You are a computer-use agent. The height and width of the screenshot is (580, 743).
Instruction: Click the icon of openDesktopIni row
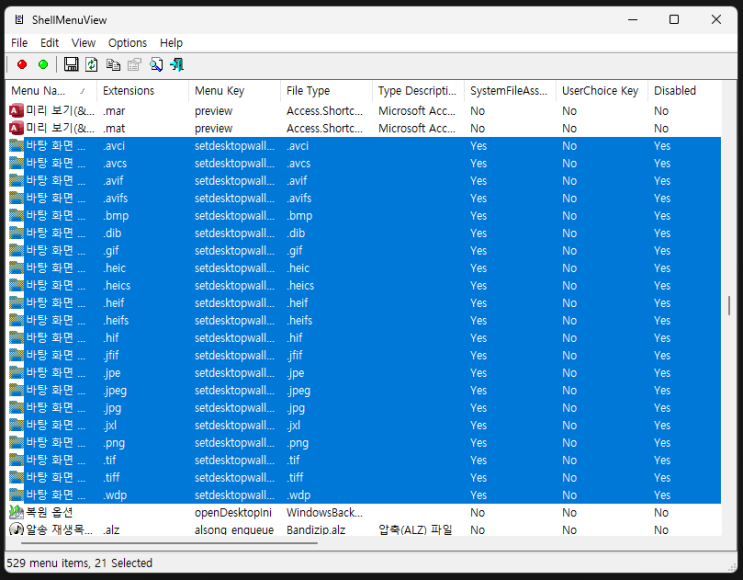(16, 512)
